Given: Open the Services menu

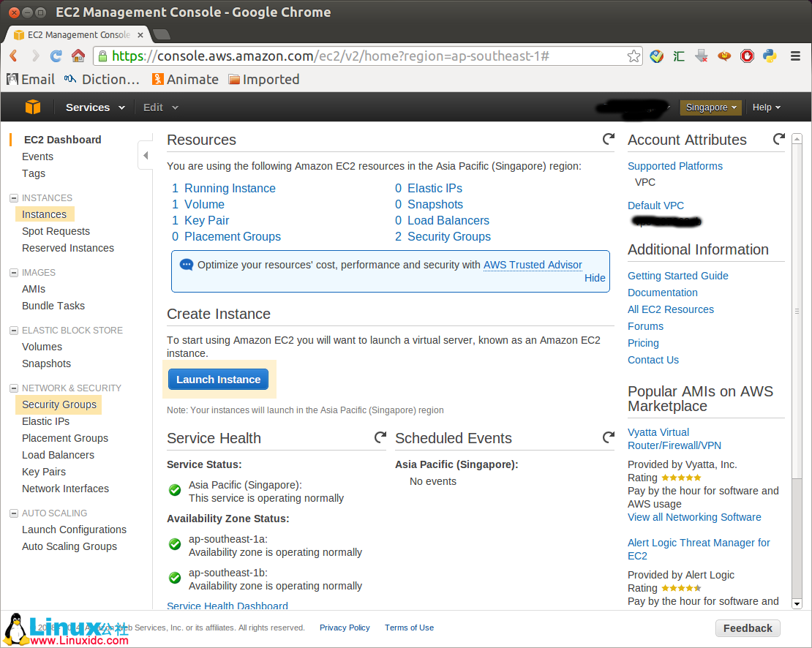Looking at the screenshot, I should 89,107.
